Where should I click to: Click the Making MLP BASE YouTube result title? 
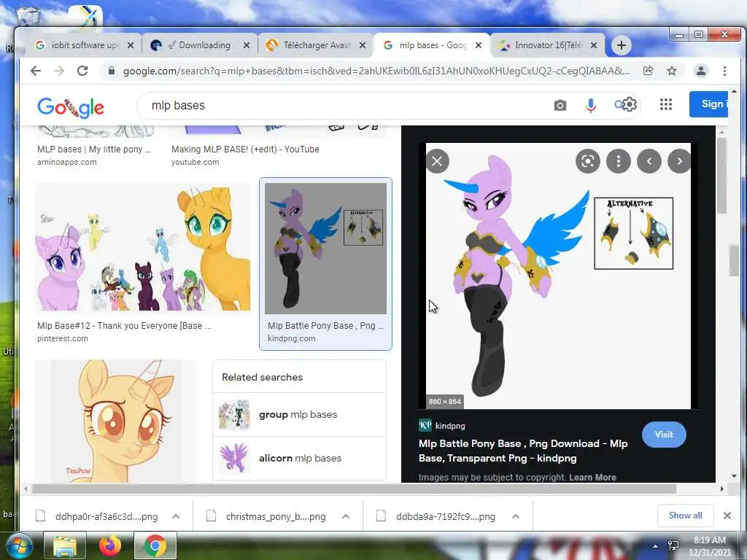[245, 149]
